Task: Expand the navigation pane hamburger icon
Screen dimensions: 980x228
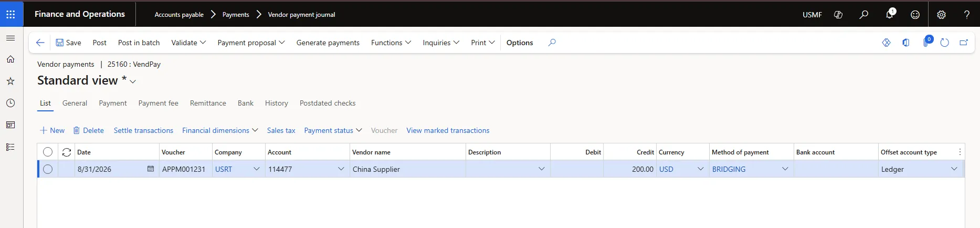Action: (10, 38)
